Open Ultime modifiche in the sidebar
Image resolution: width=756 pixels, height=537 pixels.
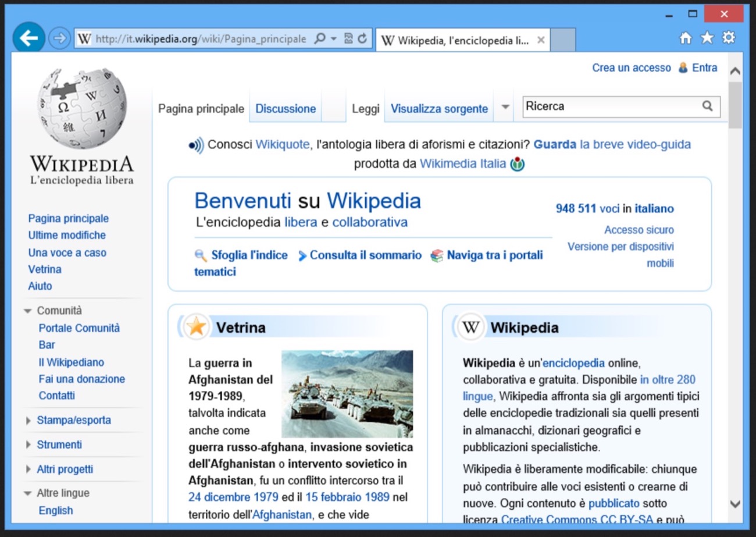click(67, 236)
